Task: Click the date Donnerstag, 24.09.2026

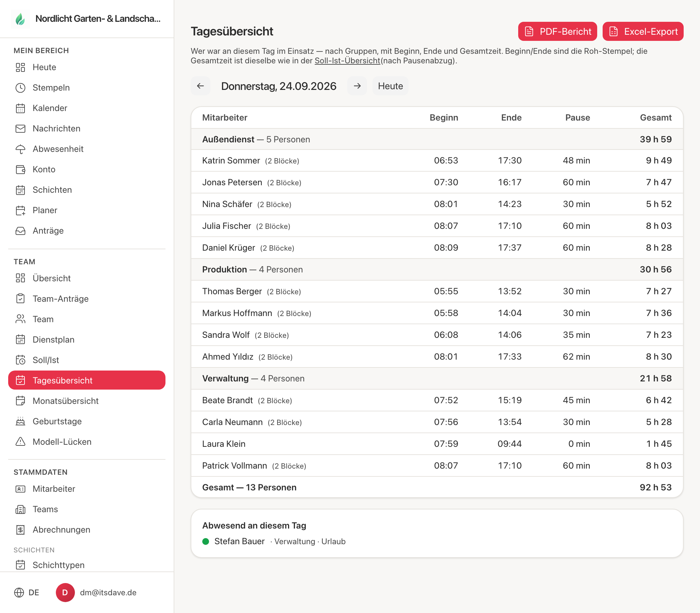Action: tap(279, 86)
